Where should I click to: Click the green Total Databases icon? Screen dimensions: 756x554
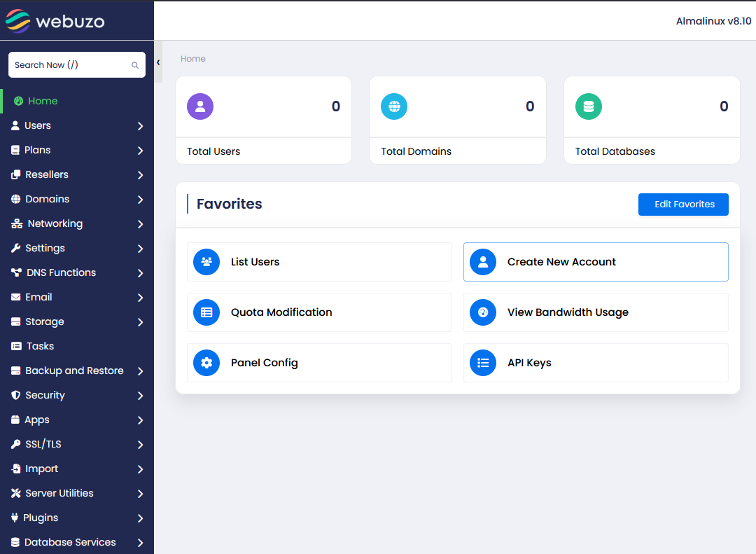589,106
